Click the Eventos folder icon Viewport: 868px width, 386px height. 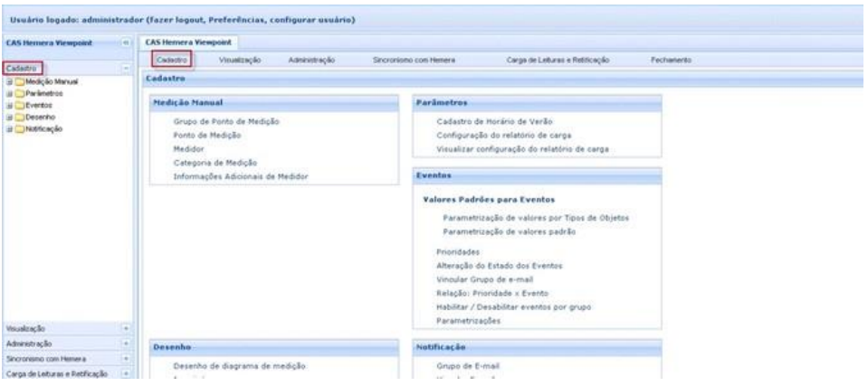[17, 105]
